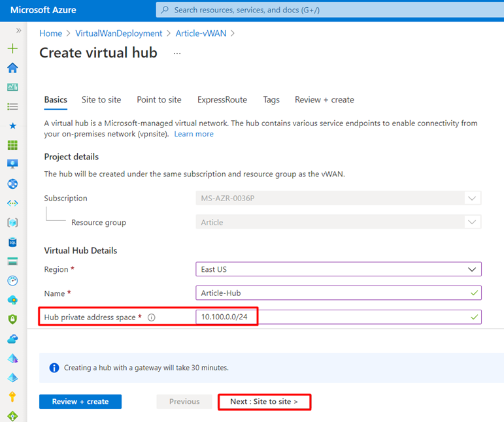
Task: Click the blue info icon in the 30 minutes notice
Action: tap(54, 368)
